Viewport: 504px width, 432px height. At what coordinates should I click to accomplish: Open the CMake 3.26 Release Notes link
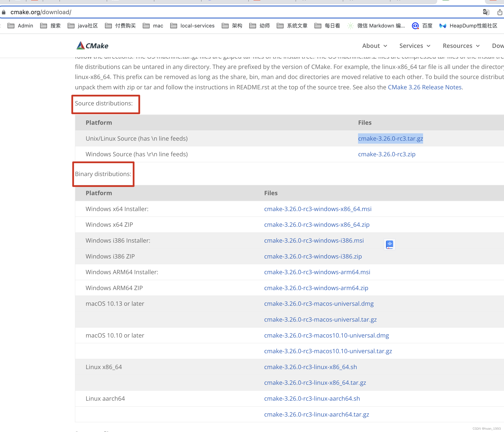(425, 87)
